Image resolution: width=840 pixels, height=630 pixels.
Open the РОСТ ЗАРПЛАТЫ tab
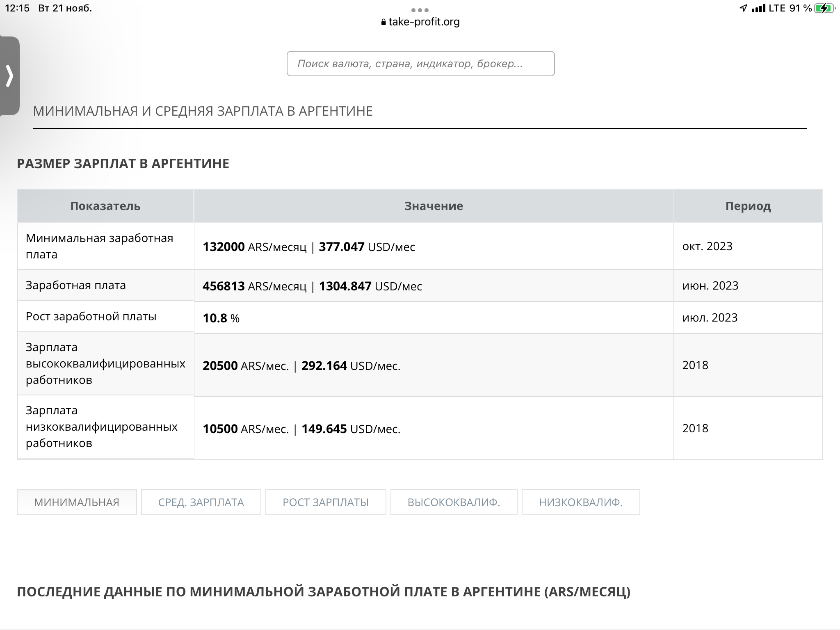[x=326, y=502]
